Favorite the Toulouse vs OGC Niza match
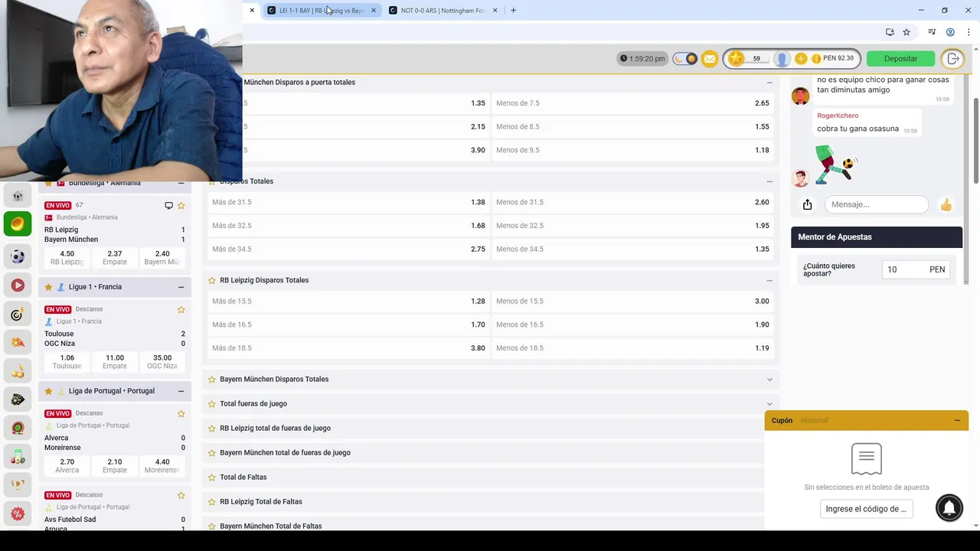 [x=181, y=309]
